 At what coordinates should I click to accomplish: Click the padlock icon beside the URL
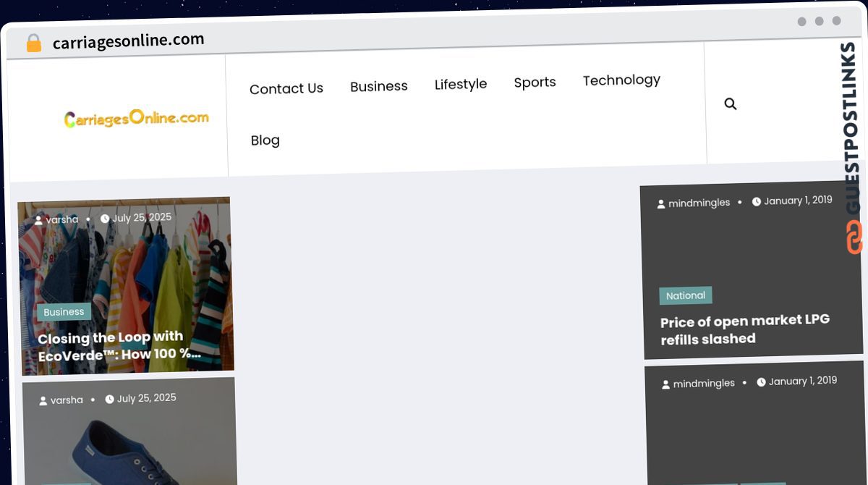coord(34,43)
